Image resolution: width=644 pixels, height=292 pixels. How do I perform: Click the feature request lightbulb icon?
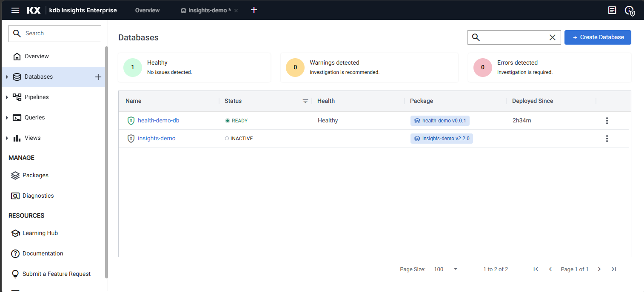tap(15, 274)
